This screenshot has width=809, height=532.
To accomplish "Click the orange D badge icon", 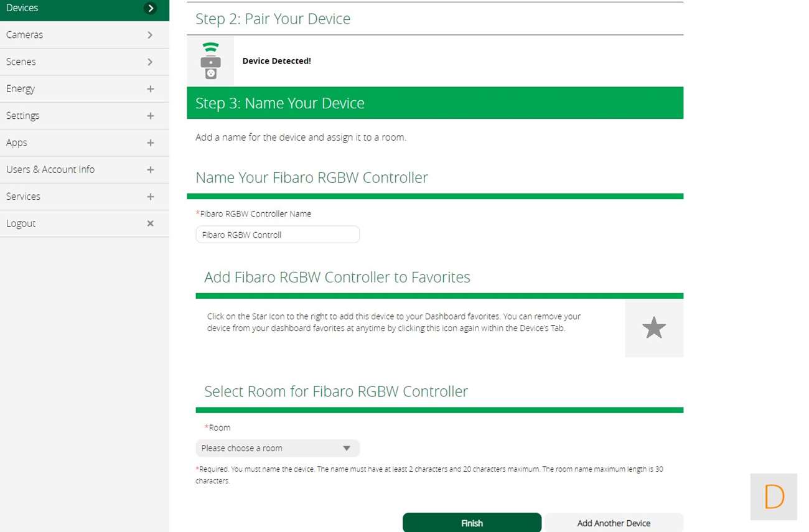I will tap(774, 497).
